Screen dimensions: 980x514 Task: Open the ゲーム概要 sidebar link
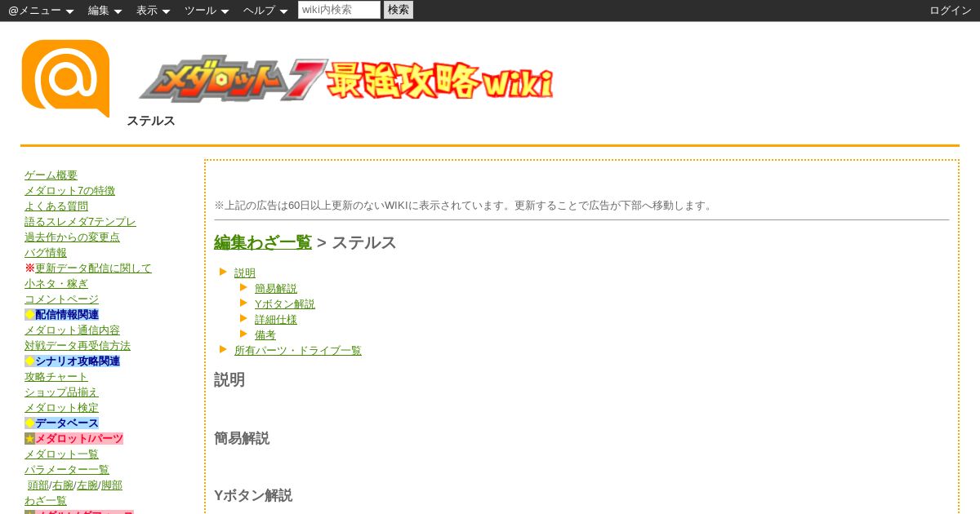click(x=51, y=175)
